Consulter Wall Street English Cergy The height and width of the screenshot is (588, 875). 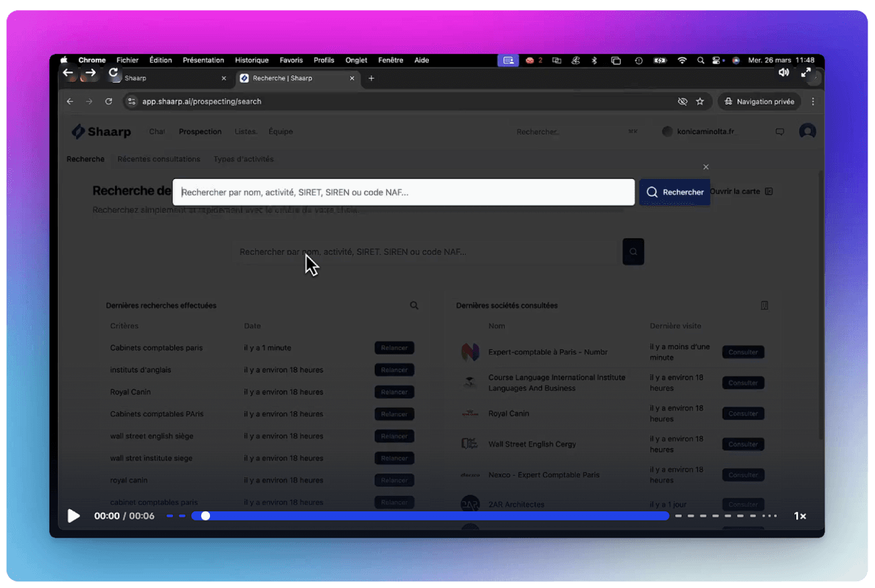pyautogui.click(x=743, y=444)
